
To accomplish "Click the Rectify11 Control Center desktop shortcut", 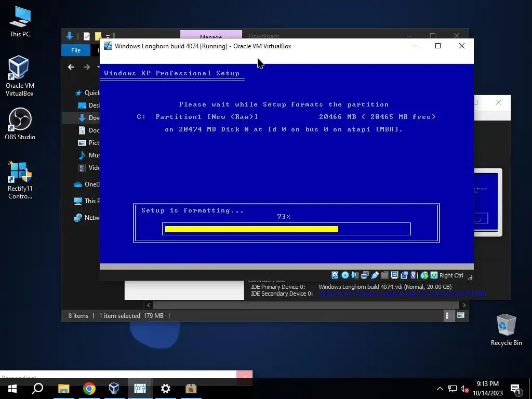I will pos(20,180).
